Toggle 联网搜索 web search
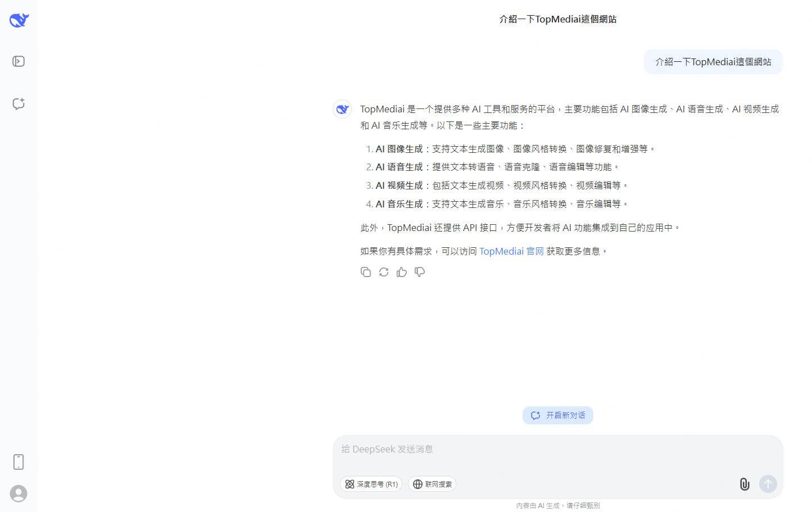The image size is (812, 512). click(432, 484)
